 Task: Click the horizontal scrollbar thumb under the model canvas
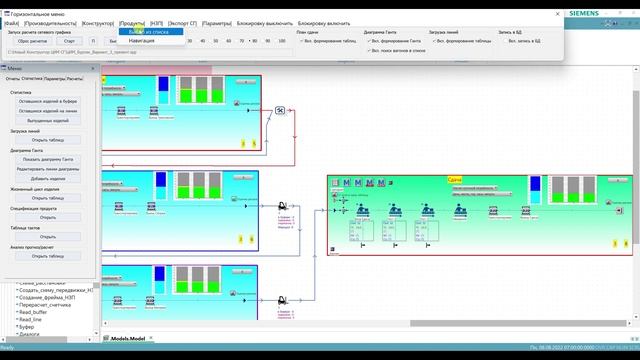pos(518,323)
